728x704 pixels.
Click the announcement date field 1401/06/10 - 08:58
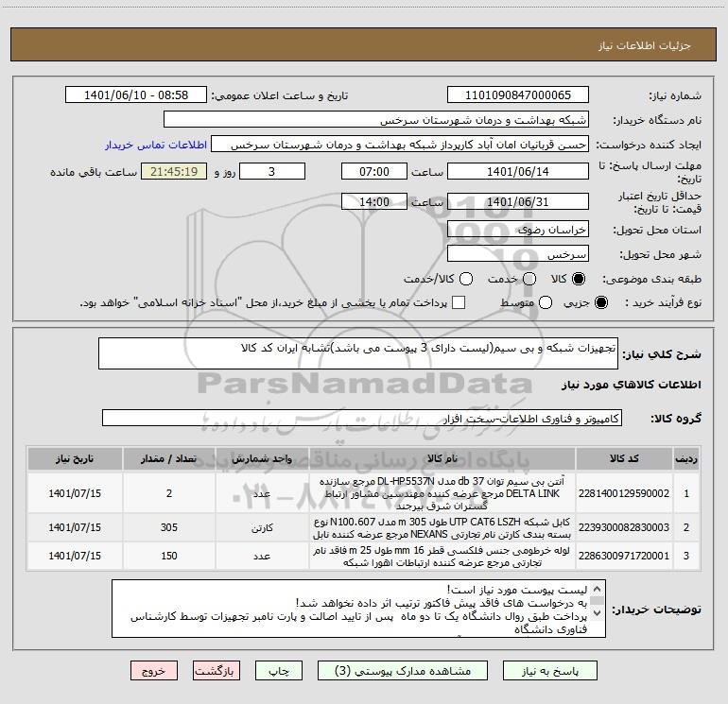click(x=136, y=95)
